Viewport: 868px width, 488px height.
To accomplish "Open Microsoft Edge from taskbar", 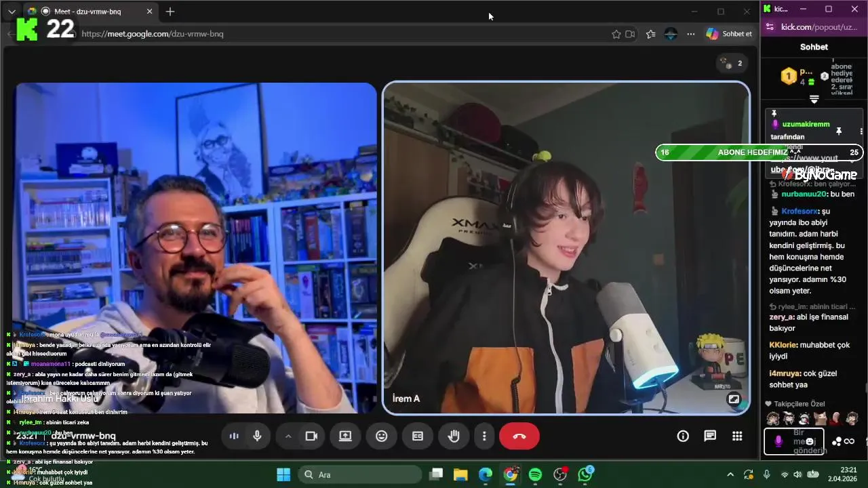I will click(x=486, y=474).
